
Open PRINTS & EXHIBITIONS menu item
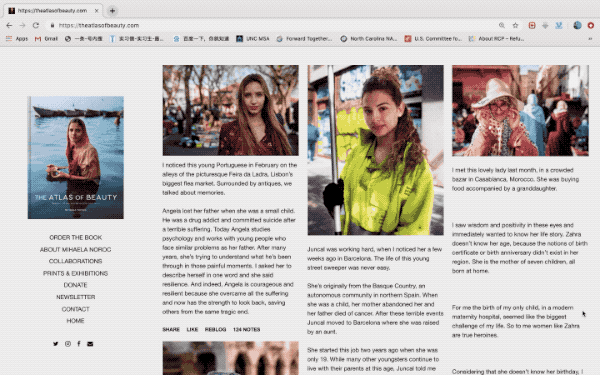click(x=75, y=273)
